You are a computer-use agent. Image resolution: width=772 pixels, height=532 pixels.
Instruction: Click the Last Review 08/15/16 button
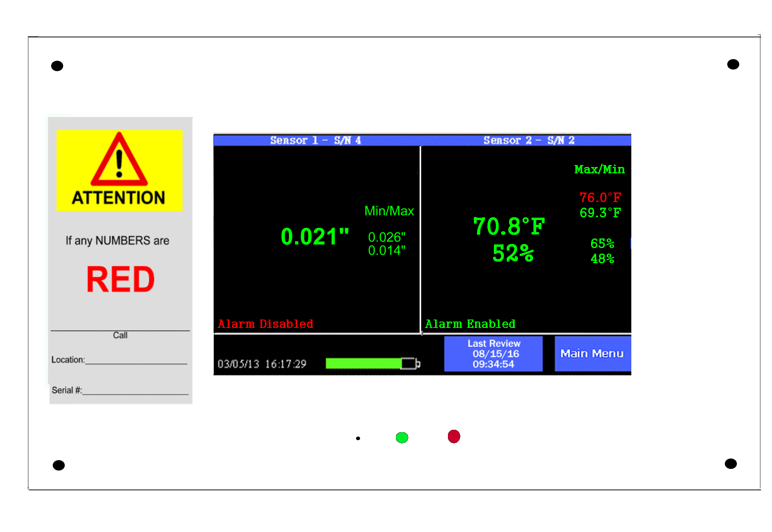point(493,353)
